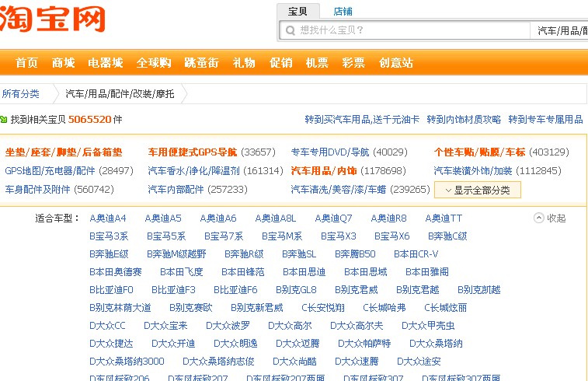588x381 pixels.
Task: Click the result count 5065520
Action: pyautogui.click(x=89, y=120)
